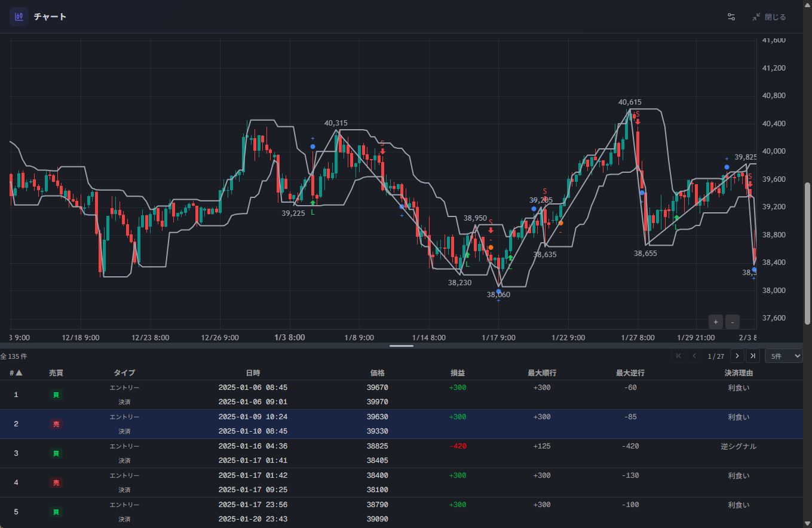
Task: Click the candlestick chart icon beside チャート
Action: point(19,17)
